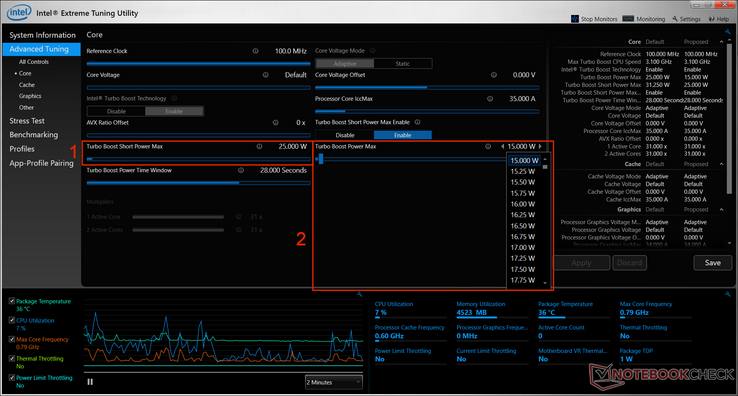Select Graphics under Advanced Tuning
The image size is (738, 396).
30,96
